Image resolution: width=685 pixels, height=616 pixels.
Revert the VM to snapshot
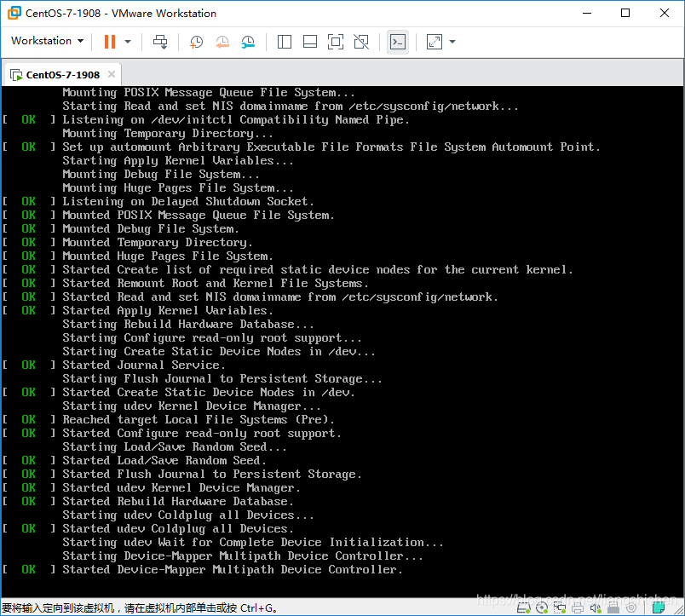click(222, 42)
